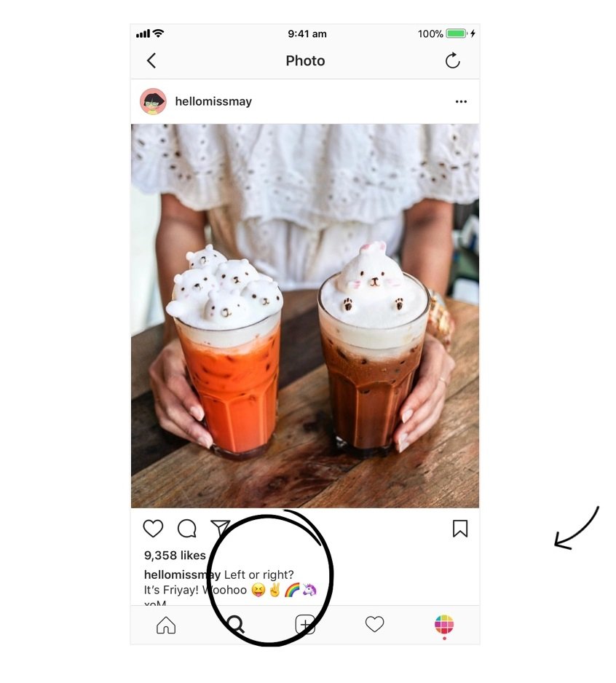Share post via paper plane icon
616x683 pixels.
[220, 527]
